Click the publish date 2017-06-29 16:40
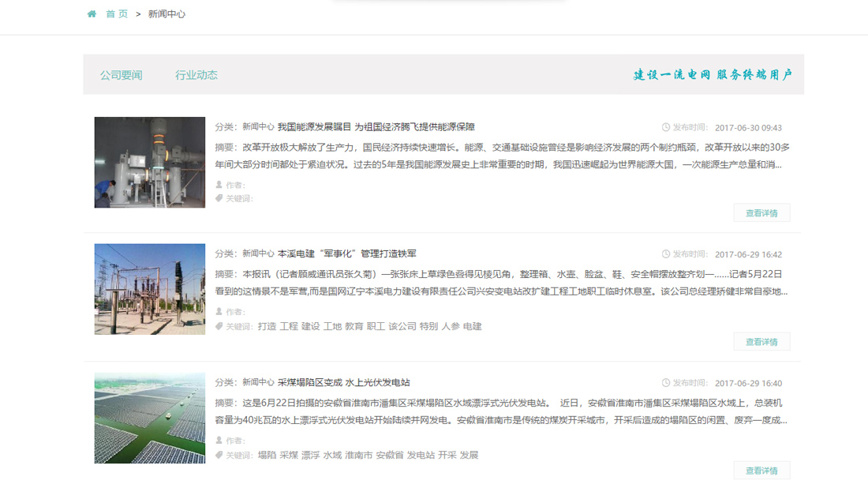Viewport: 868px width, 488px height. (x=748, y=383)
